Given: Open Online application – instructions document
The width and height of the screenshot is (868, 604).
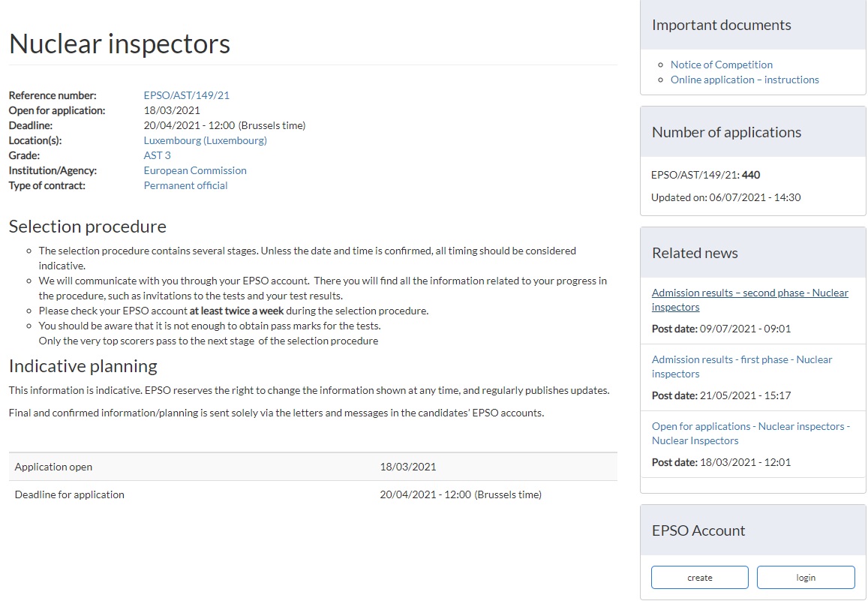Looking at the screenshot, I should coord(744,80).
